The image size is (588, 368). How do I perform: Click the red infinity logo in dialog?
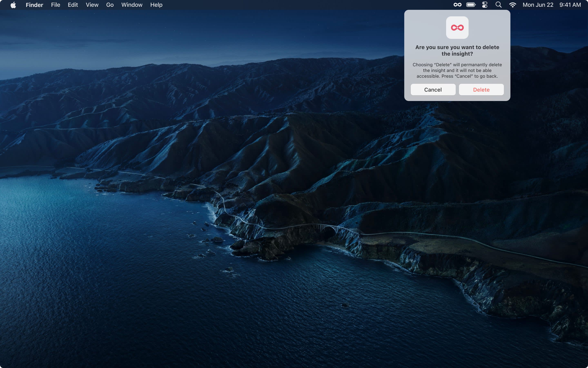pos(457,28)
